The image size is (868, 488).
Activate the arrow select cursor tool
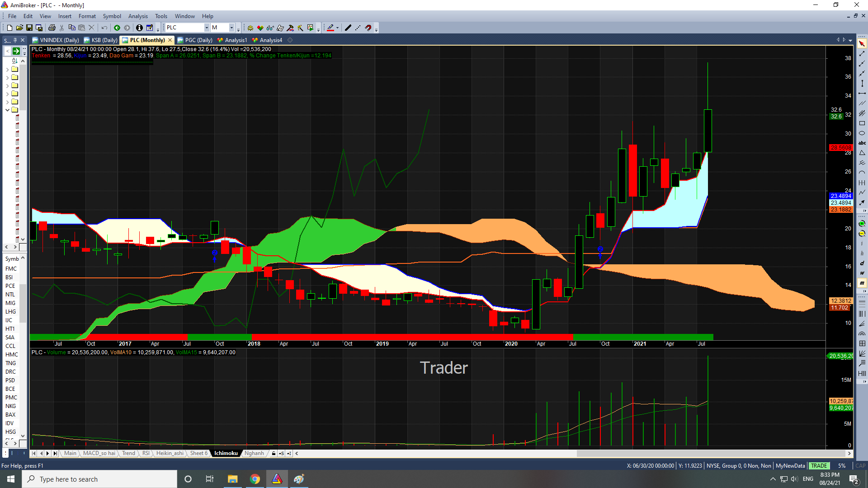click(862, 44)
